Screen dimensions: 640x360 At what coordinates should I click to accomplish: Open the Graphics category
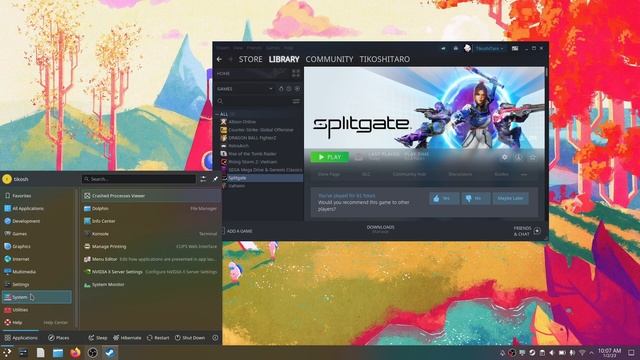[37, 247]
